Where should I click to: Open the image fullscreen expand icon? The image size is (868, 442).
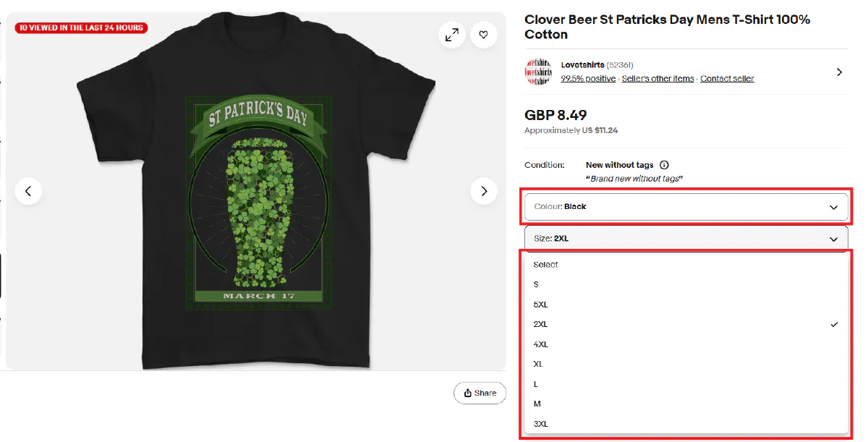coord(451,34)
